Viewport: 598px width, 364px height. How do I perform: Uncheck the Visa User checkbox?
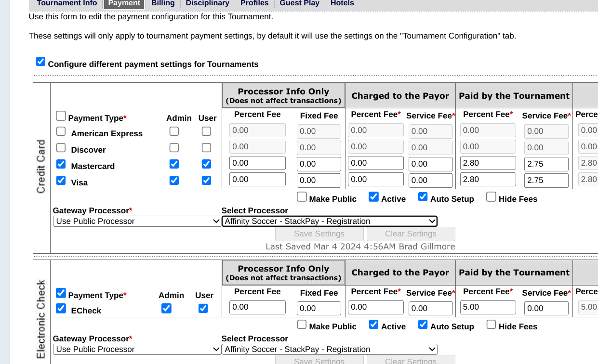206,181
